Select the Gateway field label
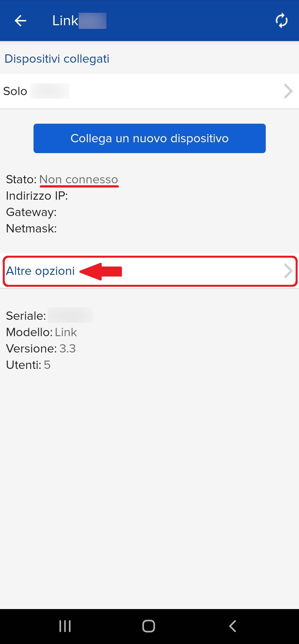The image size is (299, 644). click(x=31, y=212)
